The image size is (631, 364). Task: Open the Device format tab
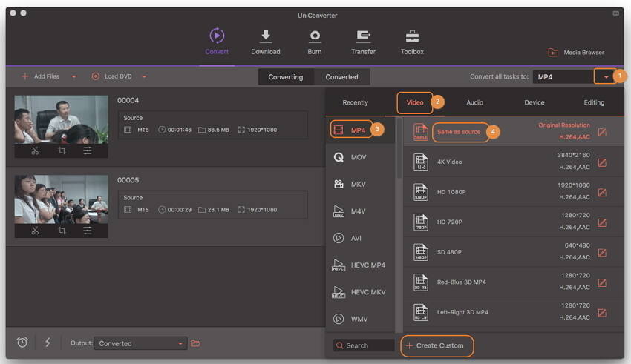coord(534,102)
